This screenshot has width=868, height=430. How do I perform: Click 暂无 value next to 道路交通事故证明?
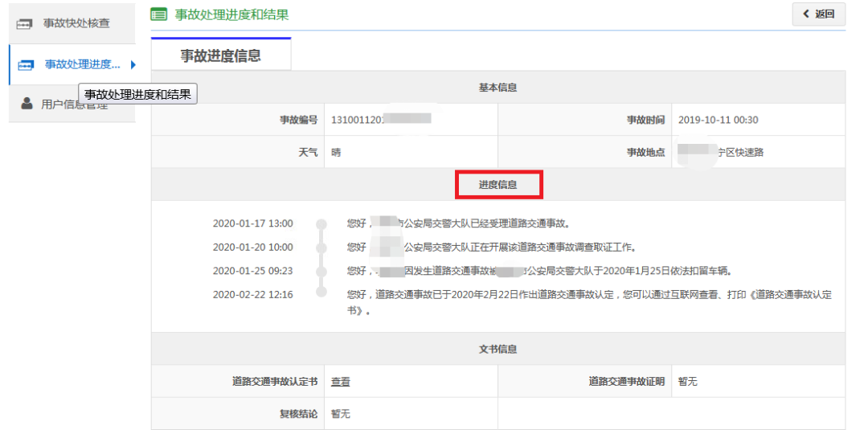click(687, 382)
